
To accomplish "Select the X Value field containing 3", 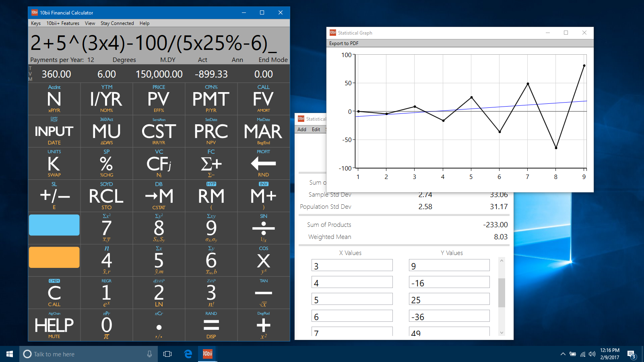I will coord(352,265).
